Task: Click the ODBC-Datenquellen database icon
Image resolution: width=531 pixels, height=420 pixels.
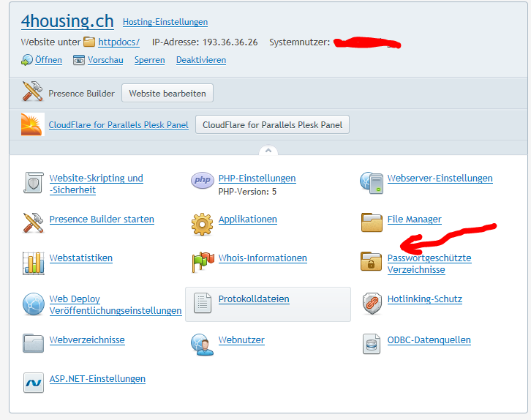Action: [372, 342]
